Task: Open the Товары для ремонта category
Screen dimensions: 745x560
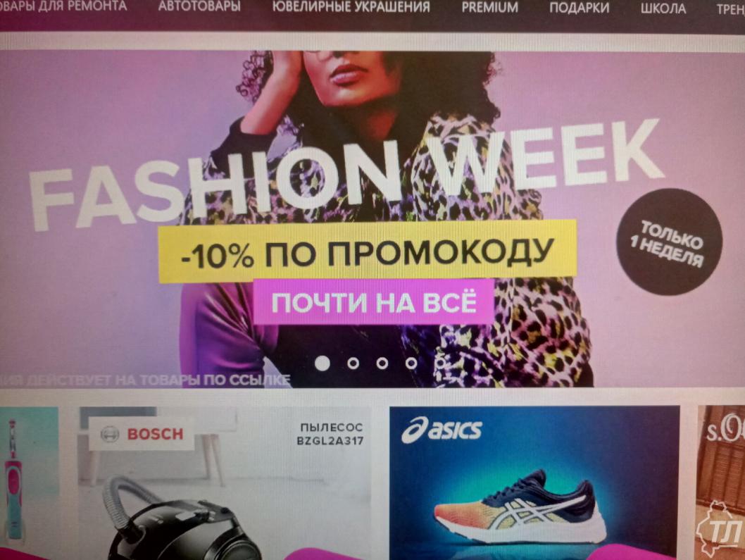Action: (x=63, y=6)
